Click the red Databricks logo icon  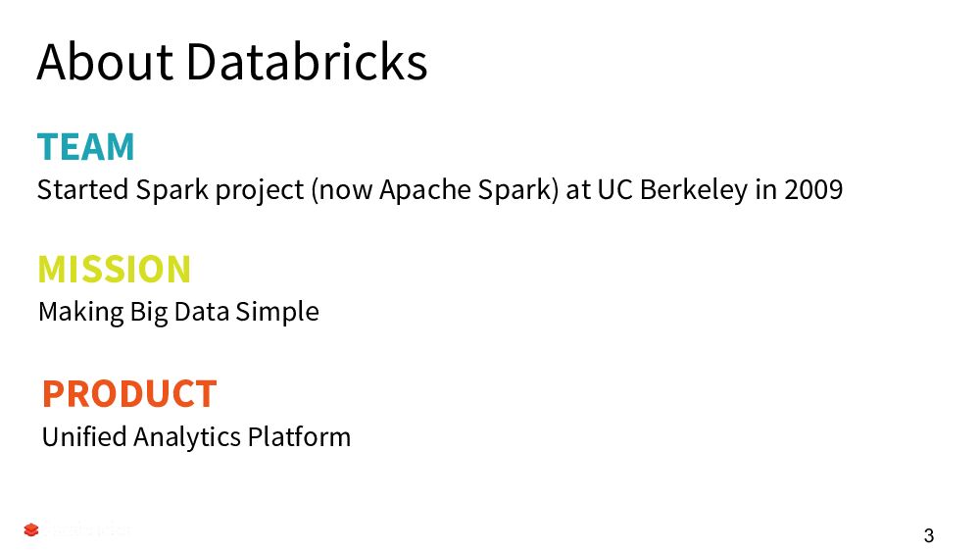pyautogui.click(x=31, y=530)
